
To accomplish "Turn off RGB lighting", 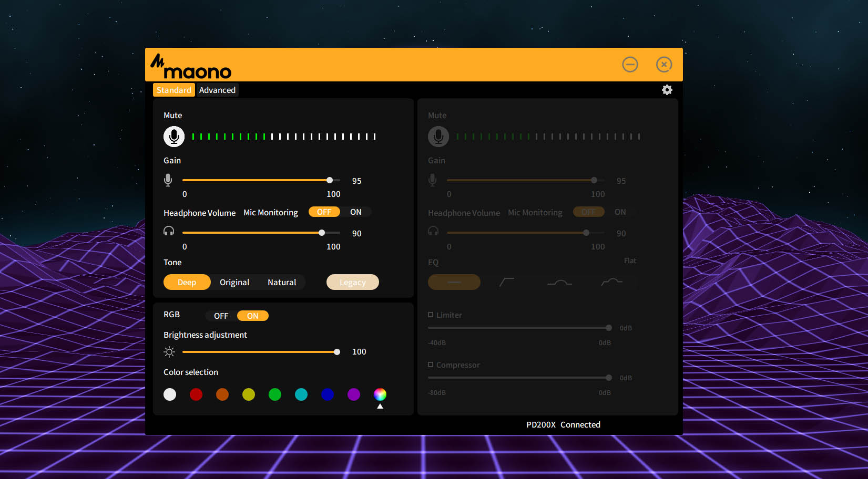I will 220,316.
